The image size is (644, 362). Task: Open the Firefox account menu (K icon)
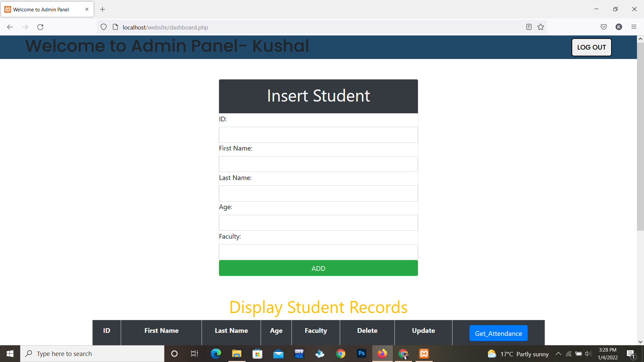619,27
